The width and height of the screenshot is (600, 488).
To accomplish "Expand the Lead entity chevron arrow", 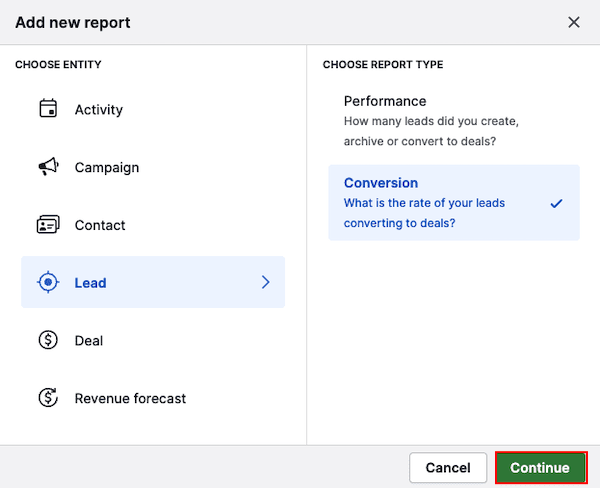I will (x=265, y=283).
